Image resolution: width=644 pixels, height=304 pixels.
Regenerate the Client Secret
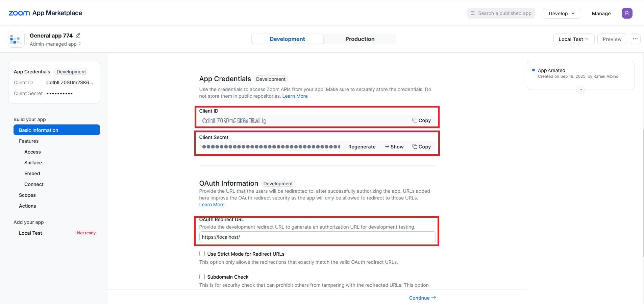click(362, 147)
